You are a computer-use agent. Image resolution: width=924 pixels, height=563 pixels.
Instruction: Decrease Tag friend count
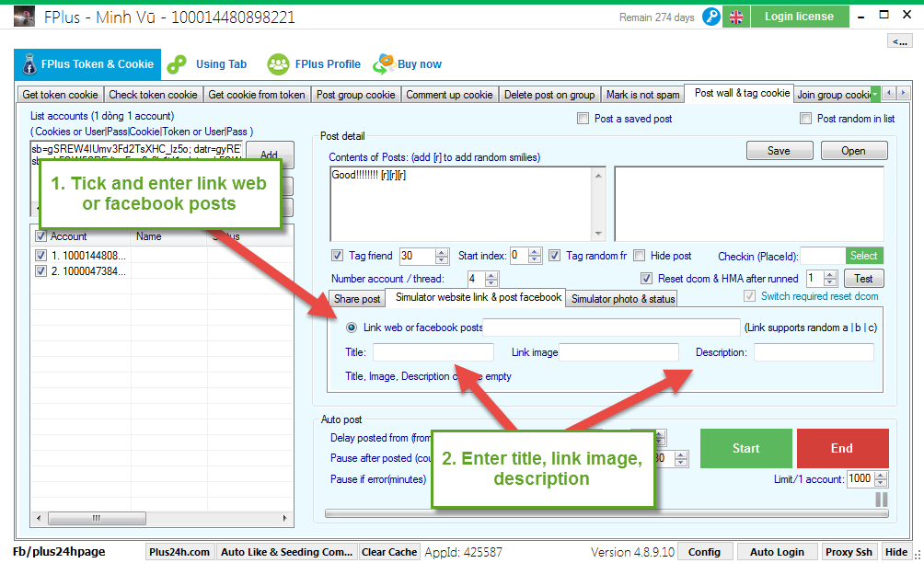[x=442, y=259]
